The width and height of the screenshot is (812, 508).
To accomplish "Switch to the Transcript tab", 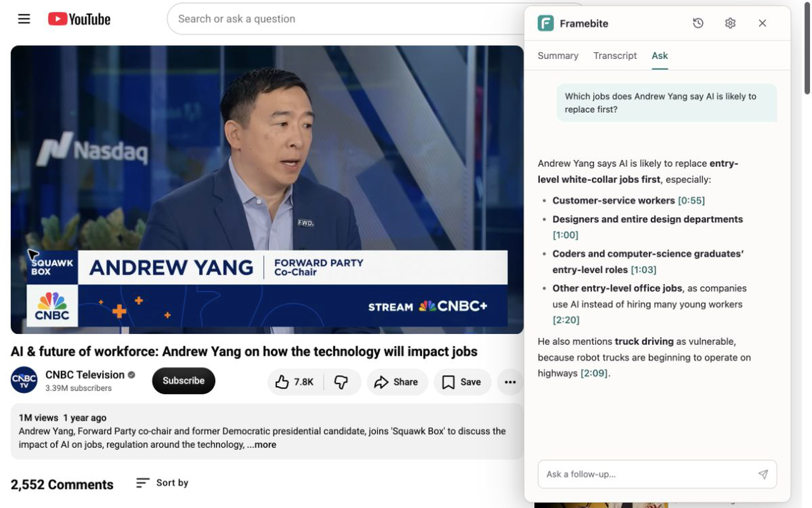I will (615, 56).
